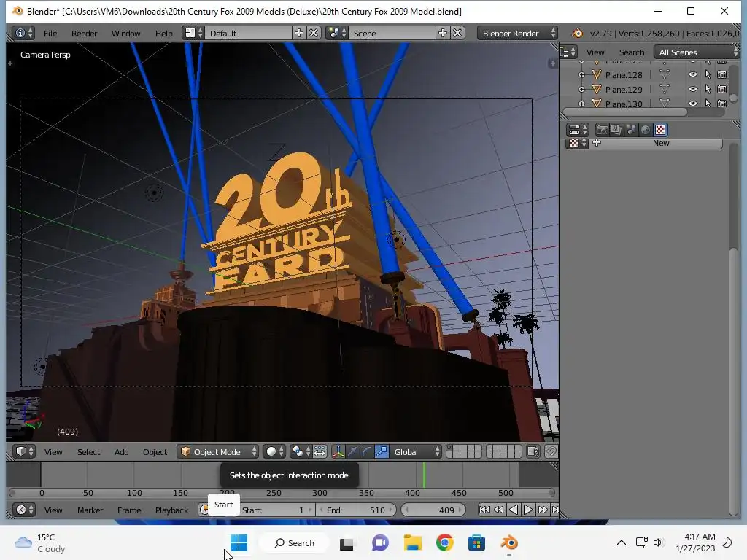
Task: Click the Scene name field
Action: tap(392, 34)
